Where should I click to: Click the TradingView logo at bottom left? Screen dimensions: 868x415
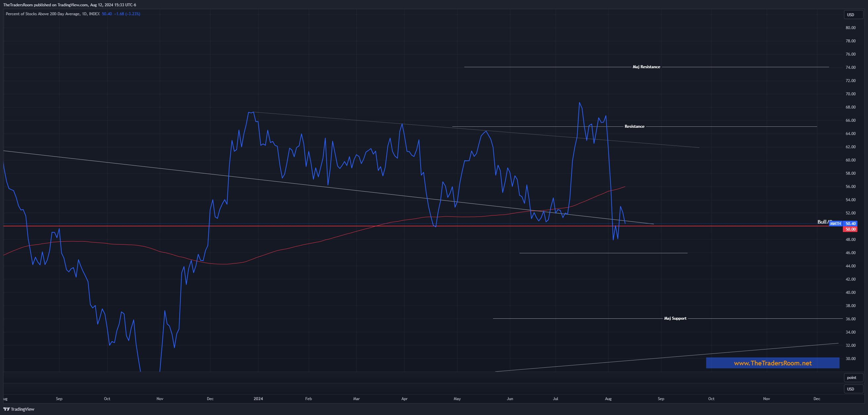click(x=19, y=409)
